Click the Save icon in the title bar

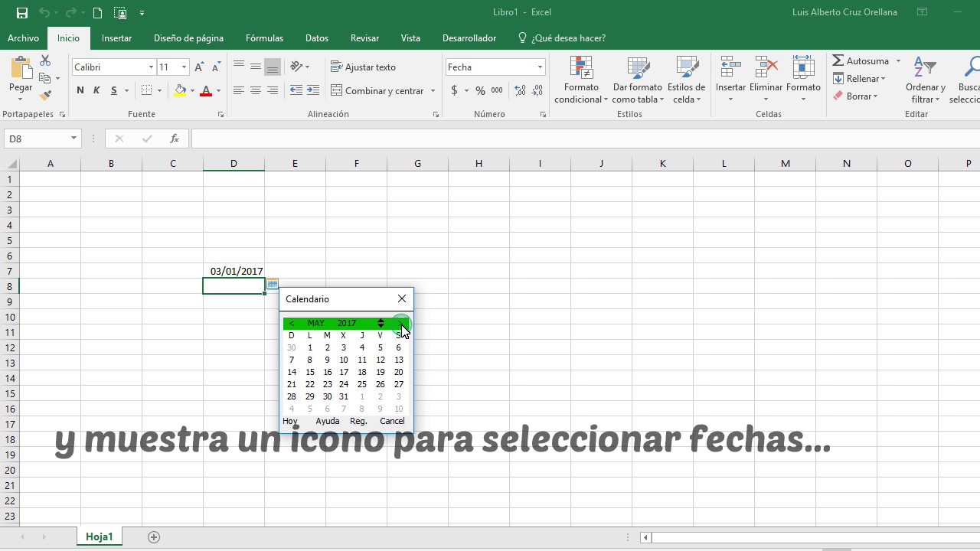pyautogui.click(x=21, y=13)
